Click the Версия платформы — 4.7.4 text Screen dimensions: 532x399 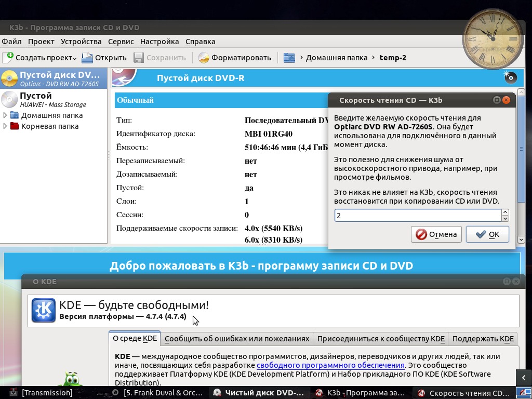pos(123,316)
